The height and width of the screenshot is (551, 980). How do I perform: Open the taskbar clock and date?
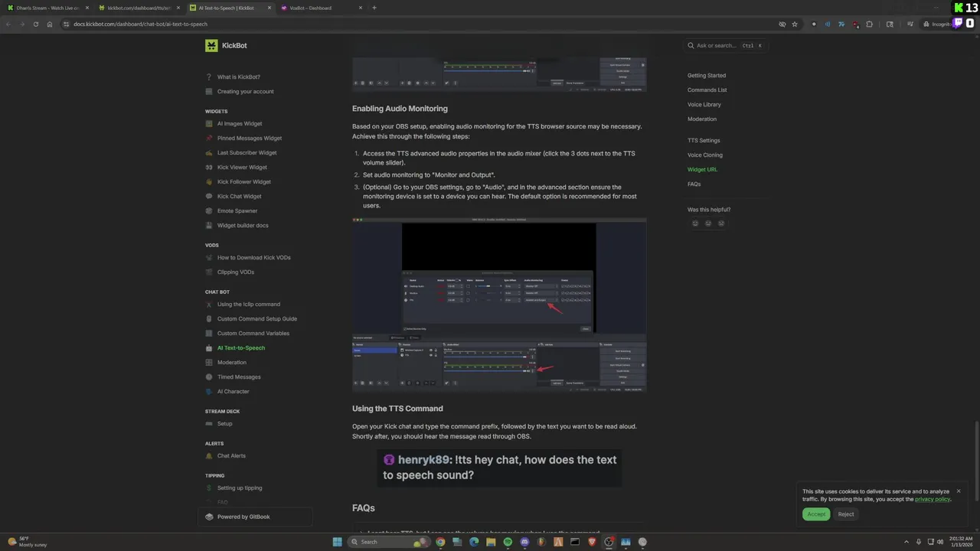pyautogui.click(x=961, y=542)
